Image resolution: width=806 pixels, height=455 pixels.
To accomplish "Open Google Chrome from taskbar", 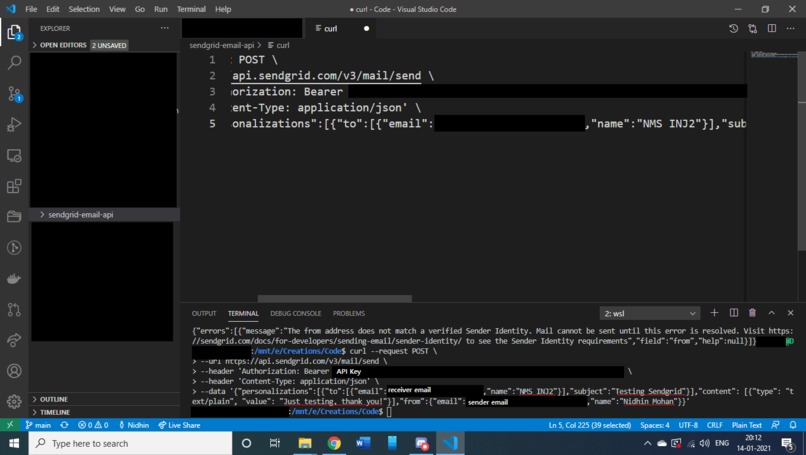I will pos(334,443).
